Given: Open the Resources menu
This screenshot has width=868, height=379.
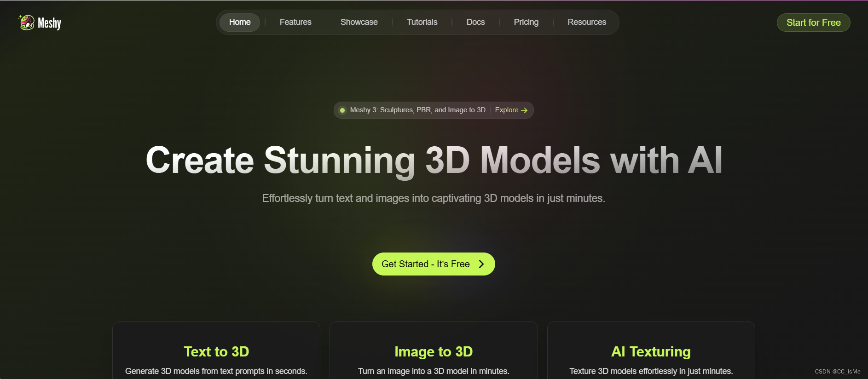Looking at the screenshot, I should [587, 22].
